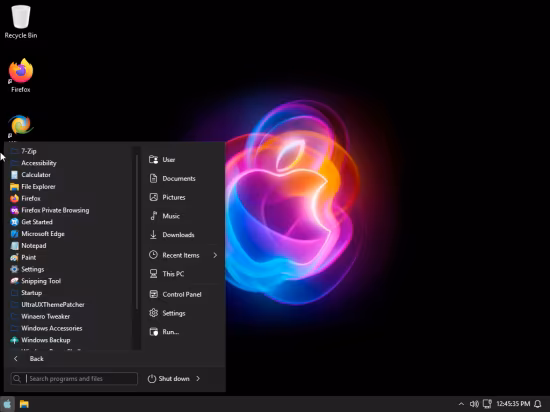Click the Shut down button
The image size is (550, 412).
pyautogui.click(x=169, y=379)
